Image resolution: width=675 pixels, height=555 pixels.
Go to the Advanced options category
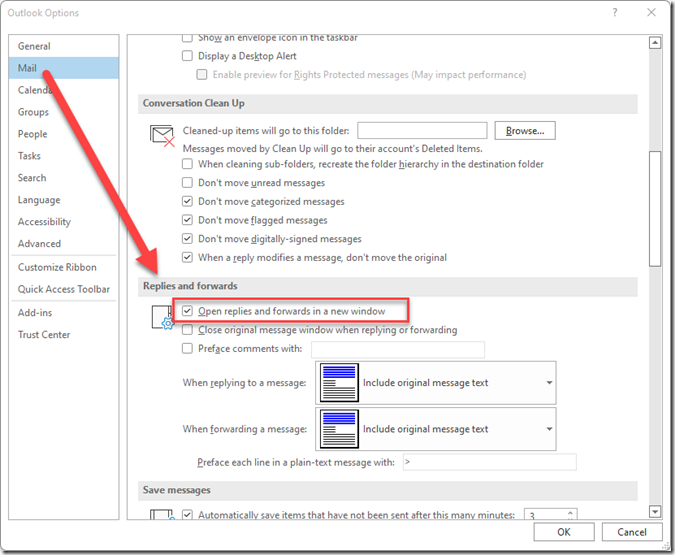tap(64, 244)
